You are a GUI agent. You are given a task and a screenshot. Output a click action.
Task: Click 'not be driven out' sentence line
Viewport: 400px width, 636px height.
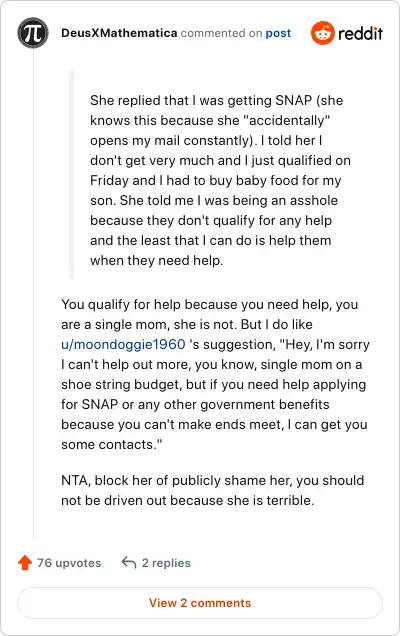pyautogui.click(x=187, y=500)
